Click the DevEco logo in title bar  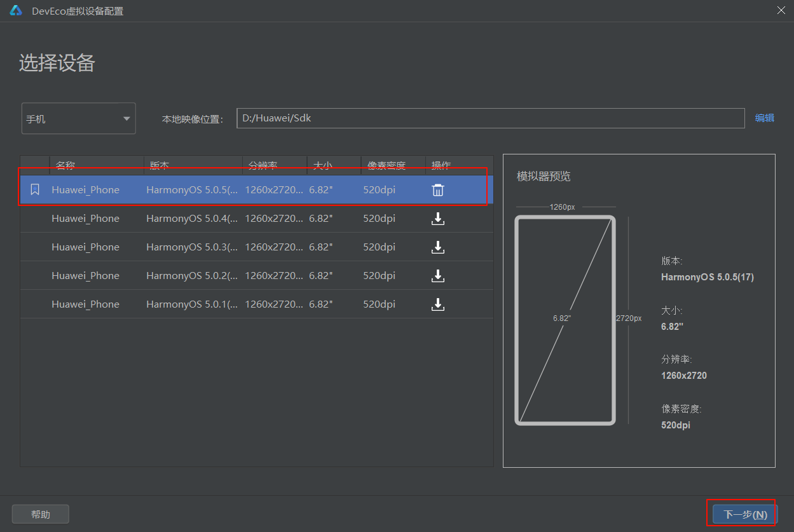pyautogui.click(x=15, y=10)
